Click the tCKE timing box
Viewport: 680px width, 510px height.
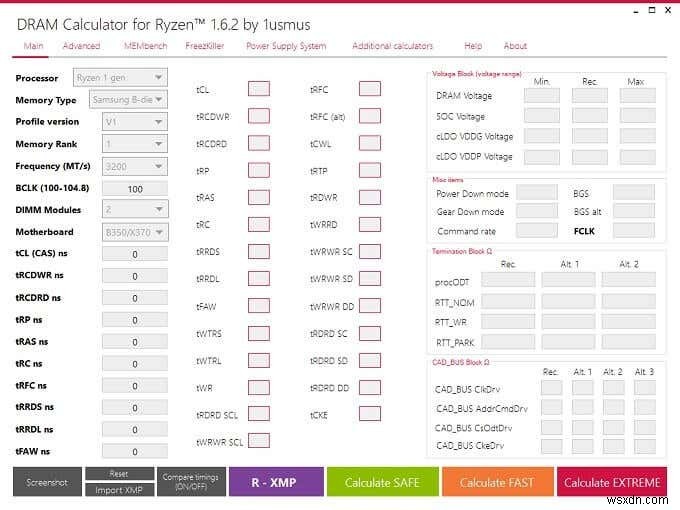tap(370, 414)
